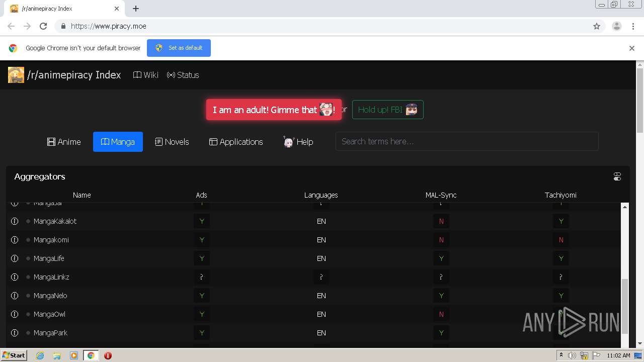
Task: Switch to Anime tab
Action: 64,142
